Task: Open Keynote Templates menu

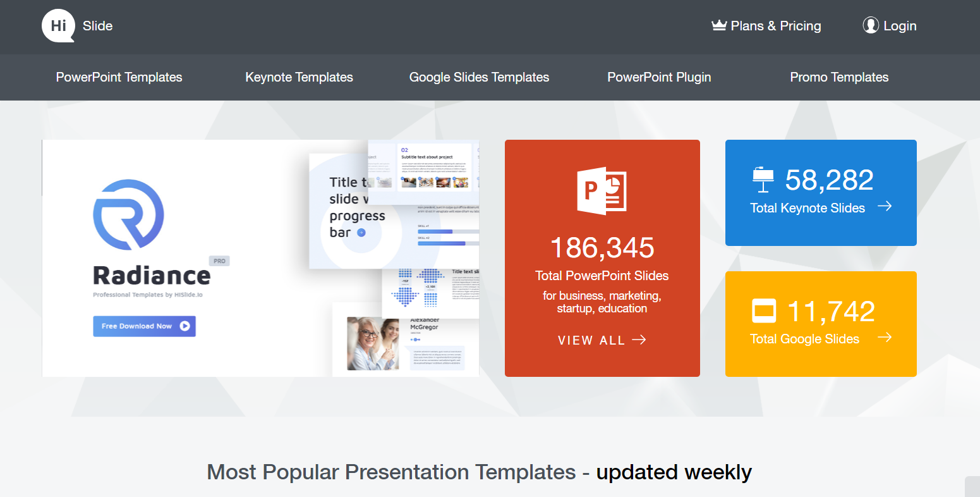Action: coord(299,77)
